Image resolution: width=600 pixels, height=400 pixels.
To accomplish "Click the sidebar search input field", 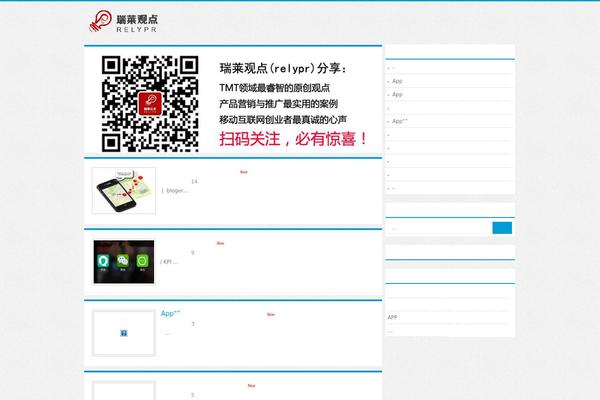I will [440, 228].
